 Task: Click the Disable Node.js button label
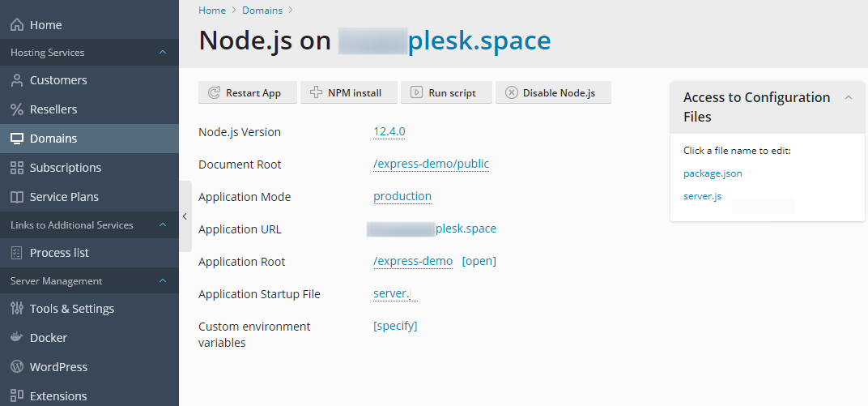[x=560, y=93]
